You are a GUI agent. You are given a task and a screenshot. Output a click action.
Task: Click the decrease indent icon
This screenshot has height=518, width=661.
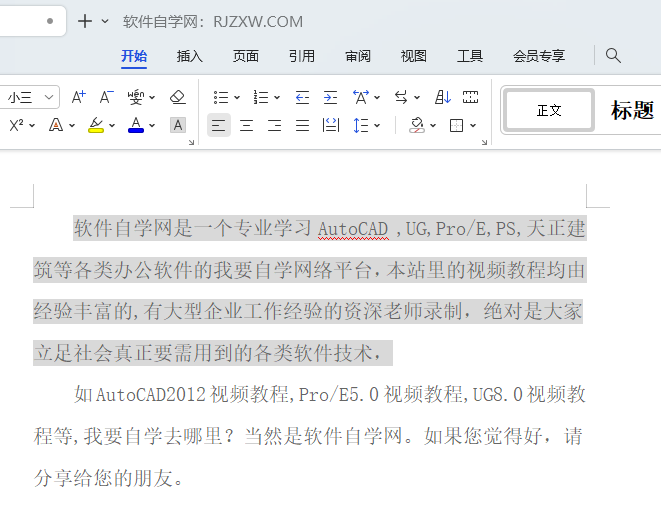pos(302,97)
